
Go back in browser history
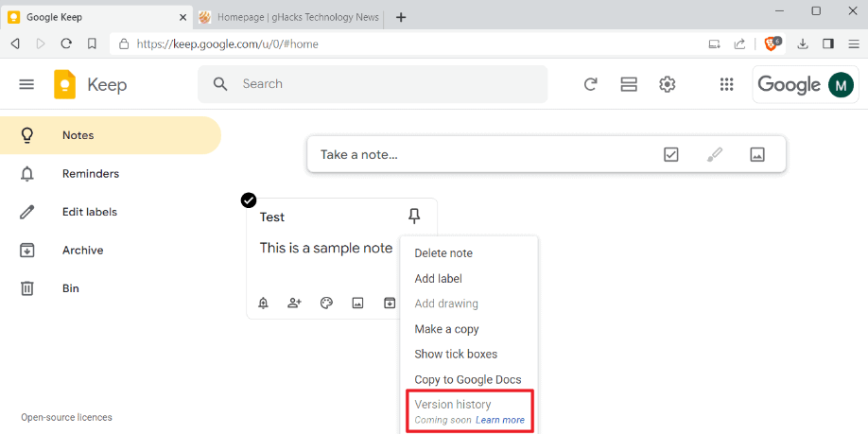click(15, 43)
